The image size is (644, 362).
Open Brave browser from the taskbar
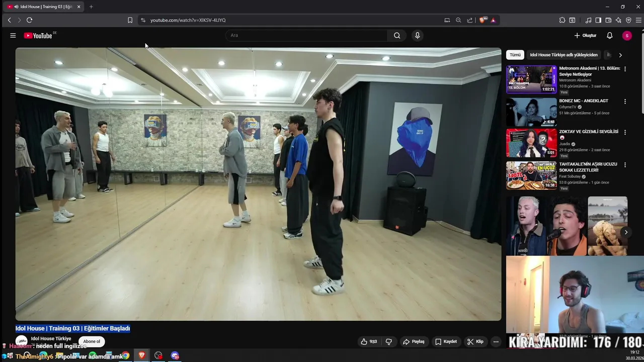(x=142, y=355)
